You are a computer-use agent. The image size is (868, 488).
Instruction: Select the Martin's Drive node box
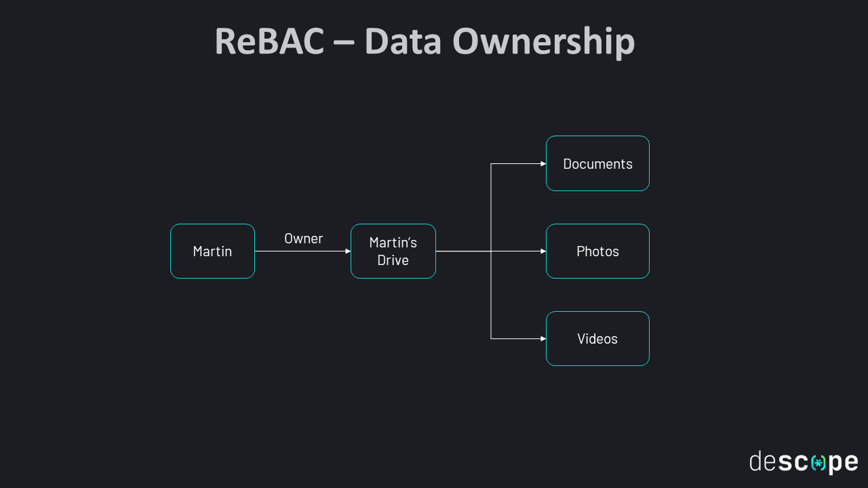coord(393,251)
